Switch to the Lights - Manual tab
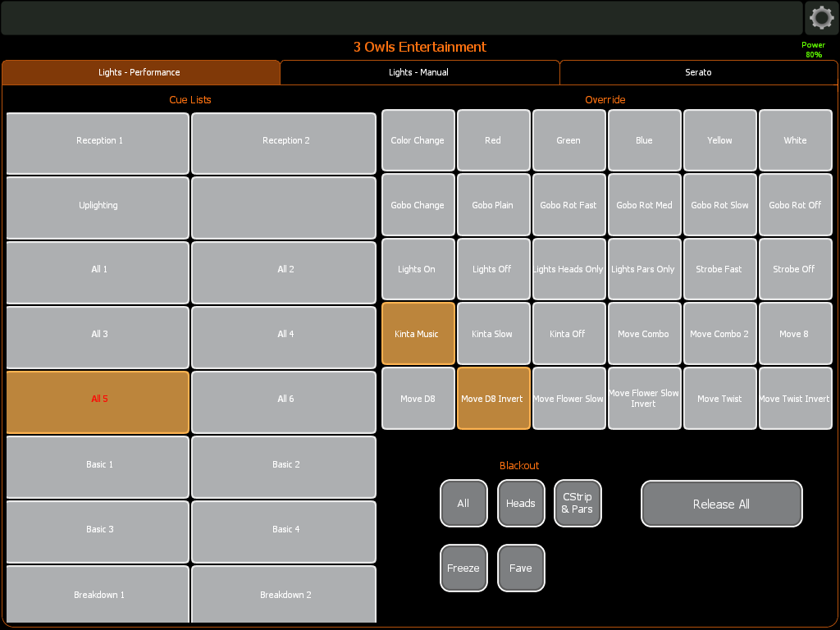The width and height of the screenshot is (840, 630). [x=419, y=72]
